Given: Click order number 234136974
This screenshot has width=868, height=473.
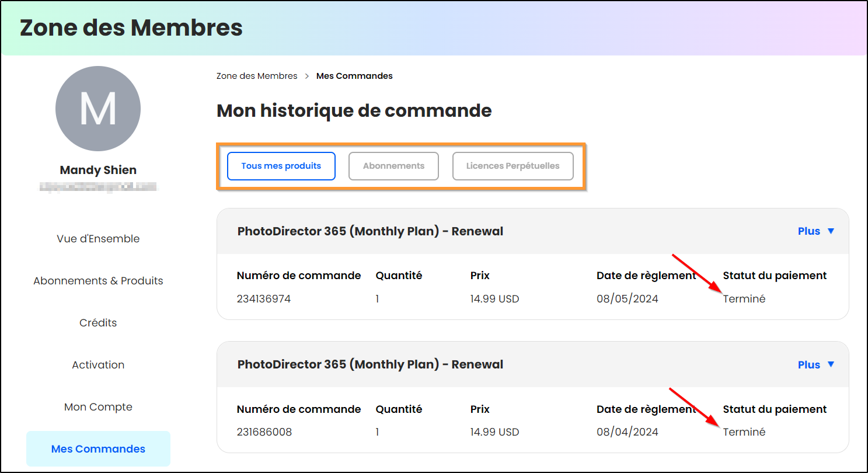Looking at the screenshot, I should (x=264, y=299).
